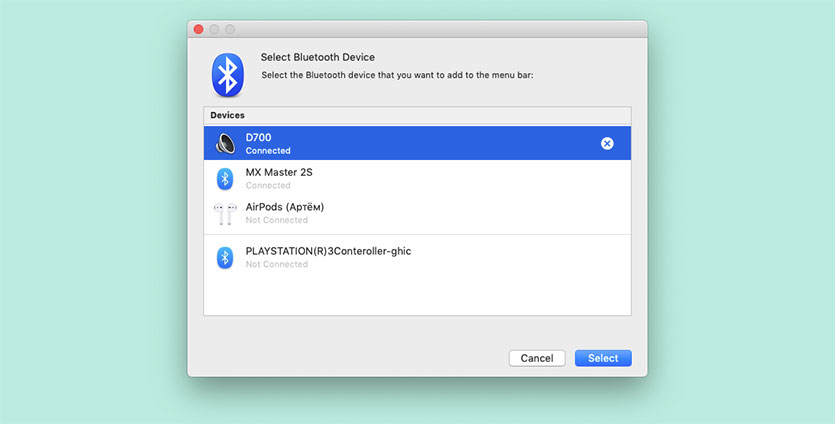This screenshot has width=835, height=424.
Task: Click the Devices column header
Action: pyautogui.click(x=418, y=115)
